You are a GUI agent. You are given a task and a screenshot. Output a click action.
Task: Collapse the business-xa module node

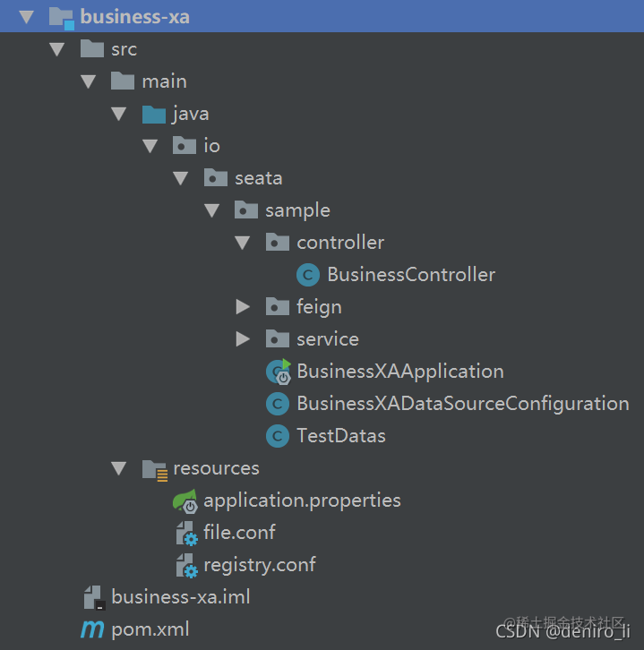(x=27, y=17)
